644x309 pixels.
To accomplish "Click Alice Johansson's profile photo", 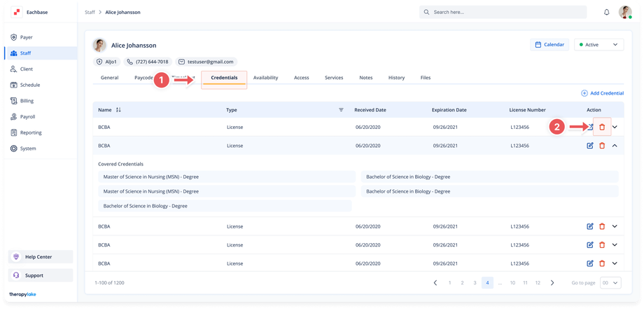I will coord(99,46).
